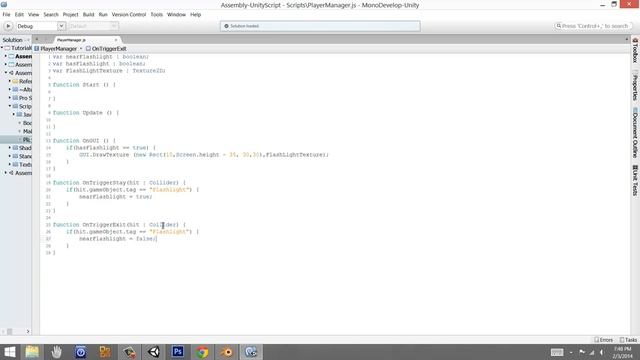Viewport: 640px width, 360px height.
Task: Expand the References folder node
Action: pos(10,81)
